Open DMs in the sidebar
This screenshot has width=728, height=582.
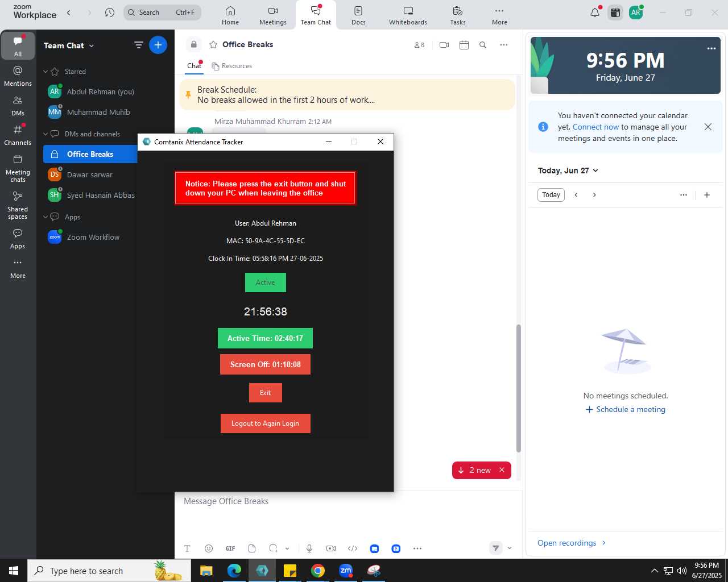18,105
